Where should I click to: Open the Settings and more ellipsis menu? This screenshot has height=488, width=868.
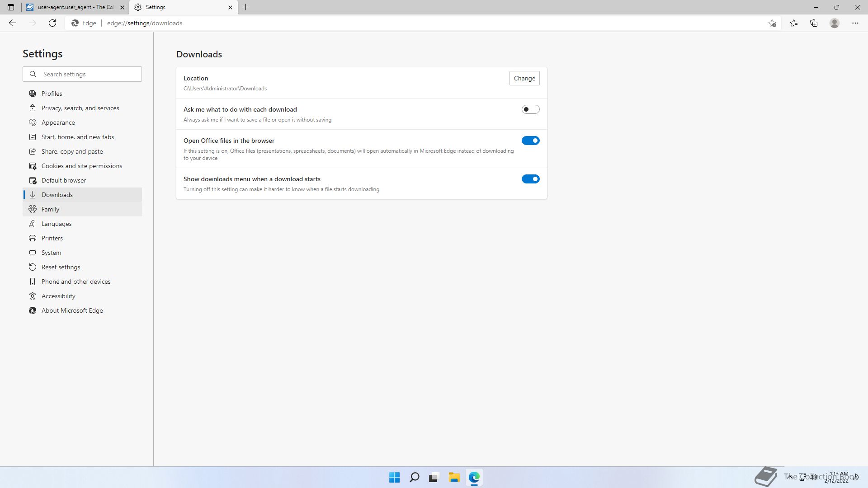point(855,23)
